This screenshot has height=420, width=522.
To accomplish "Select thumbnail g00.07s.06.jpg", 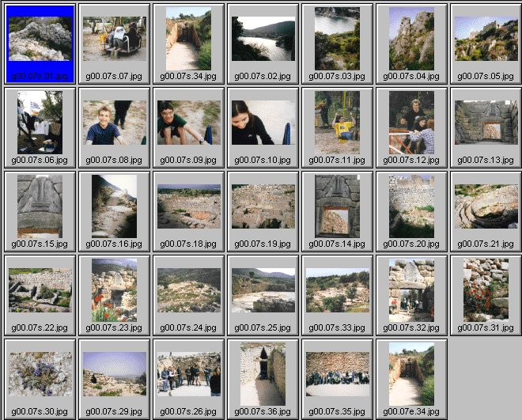I will 40,123.
